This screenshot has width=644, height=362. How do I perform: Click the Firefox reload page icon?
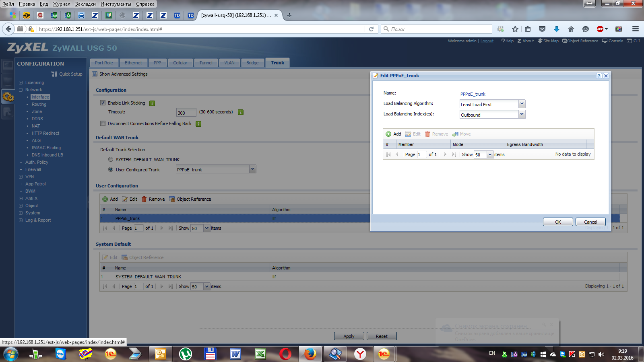click(372, 29)
